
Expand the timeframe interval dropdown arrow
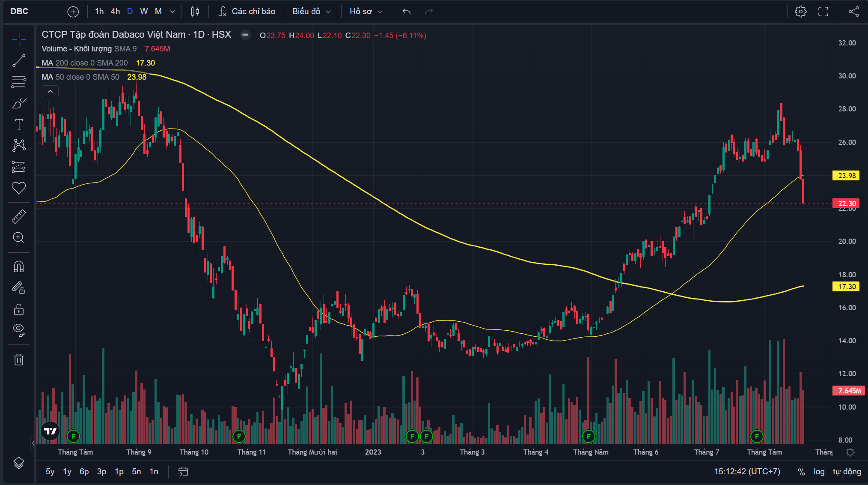[172, 12]
